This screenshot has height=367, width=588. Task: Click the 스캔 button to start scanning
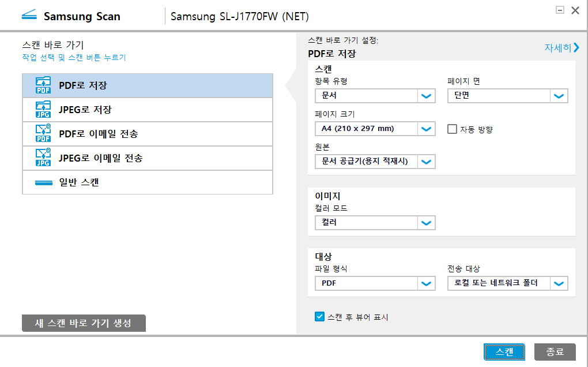504,352
